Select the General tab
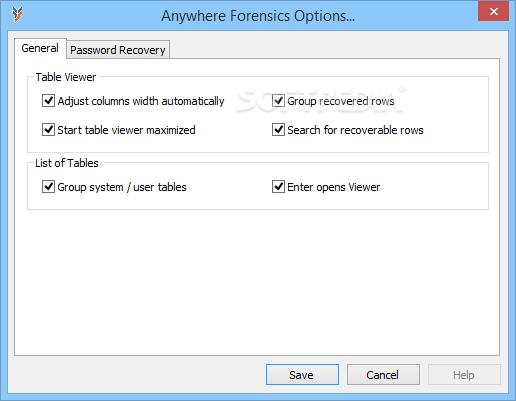 [40, 48]
